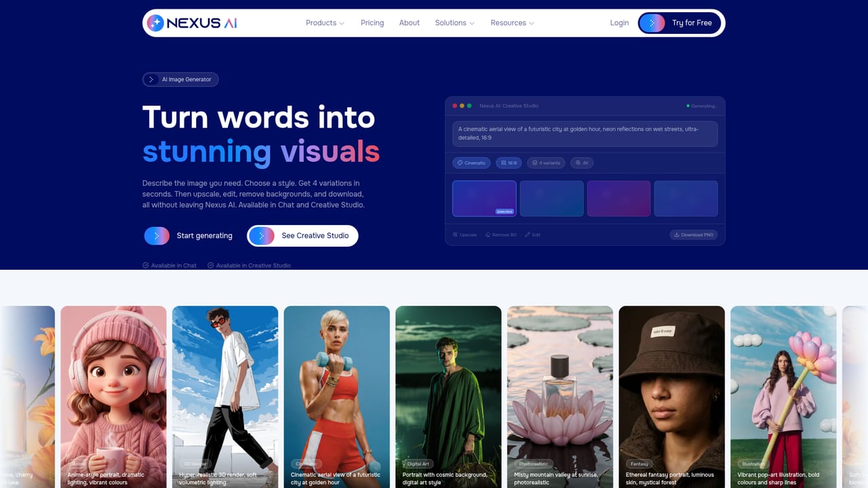Expand the Solutions dropdown menu
The height and width of the screenshot is (488, 868).
pos(454,22)
